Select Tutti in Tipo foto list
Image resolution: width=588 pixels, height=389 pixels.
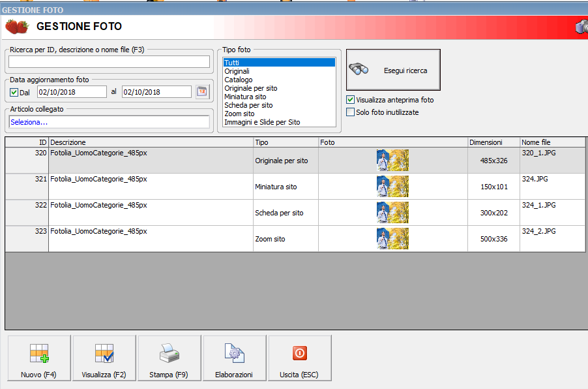279,62
